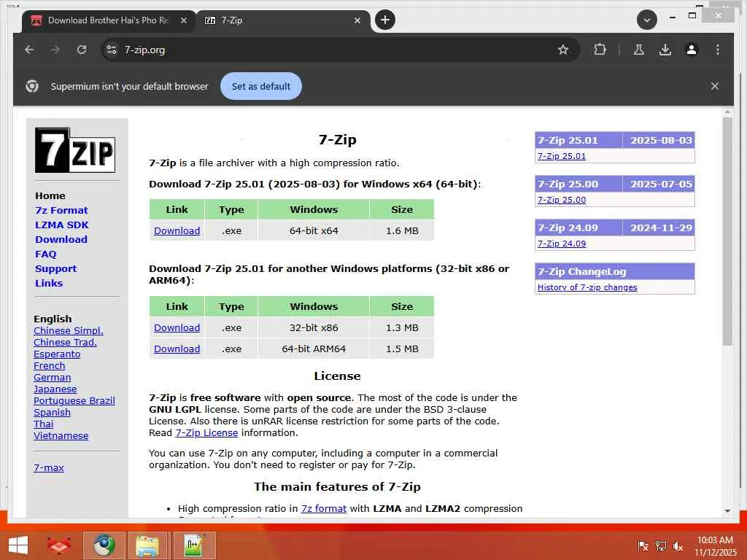This screenshot has height=560, width=747.
Task: Select the 7-Zip browser tab
Action: click(x=283, y=20)
